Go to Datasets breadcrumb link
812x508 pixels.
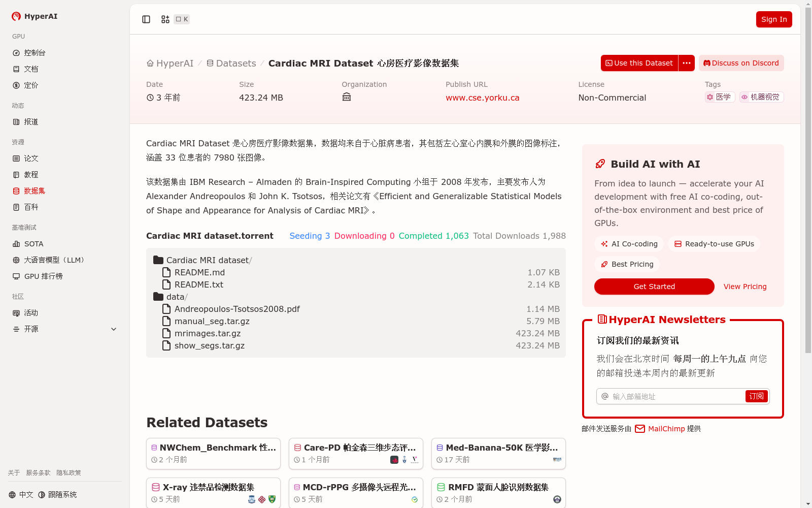[x=231, y=63]
